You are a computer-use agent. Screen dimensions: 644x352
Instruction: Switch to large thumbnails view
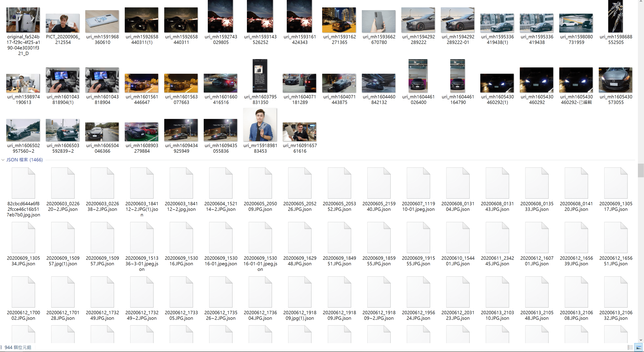pos(638,347)
